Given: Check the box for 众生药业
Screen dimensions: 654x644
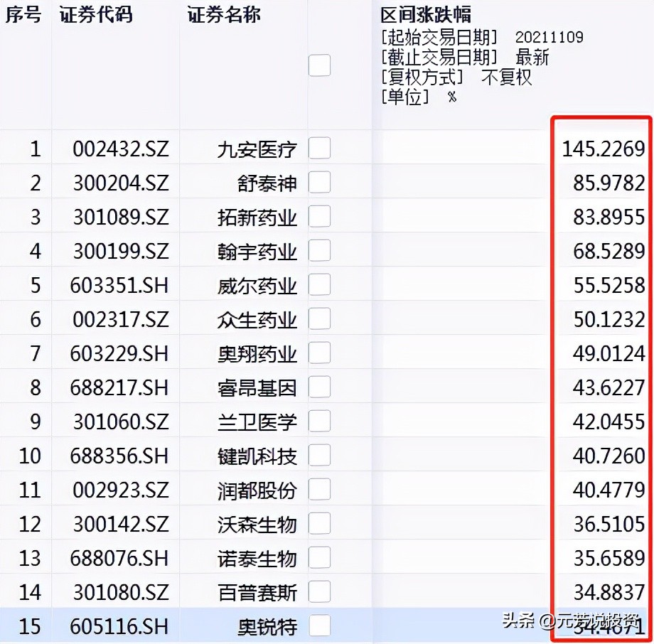Looking at the screenshot, I should (x=319, y=318).
